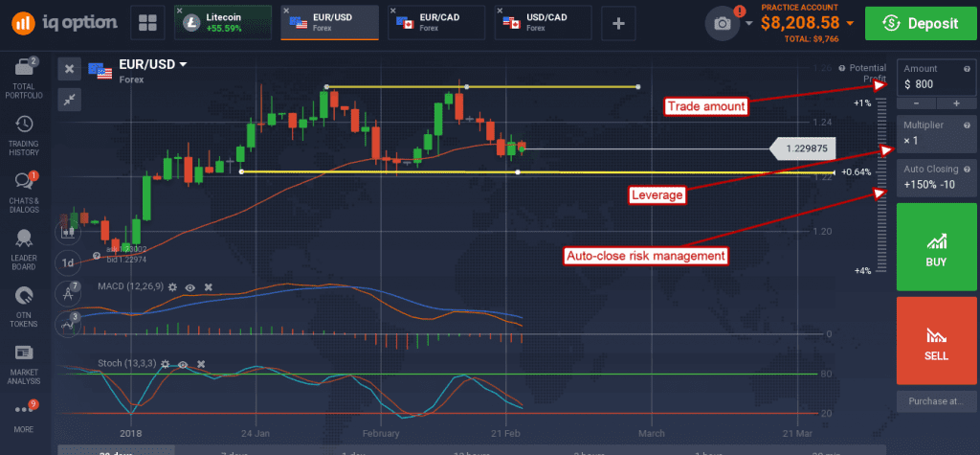Click the Multiplier help question mark

click(967, 125)
